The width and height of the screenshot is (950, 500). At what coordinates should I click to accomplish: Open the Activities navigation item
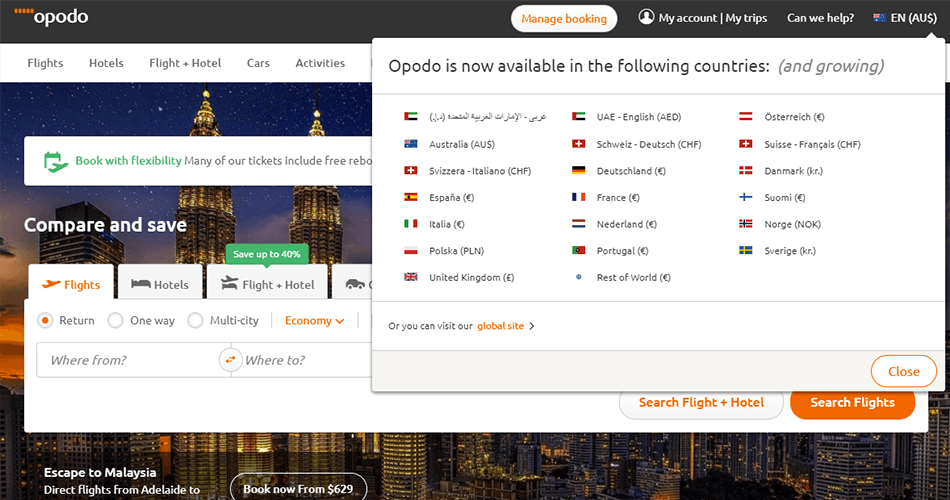click(x=320, y=63)
